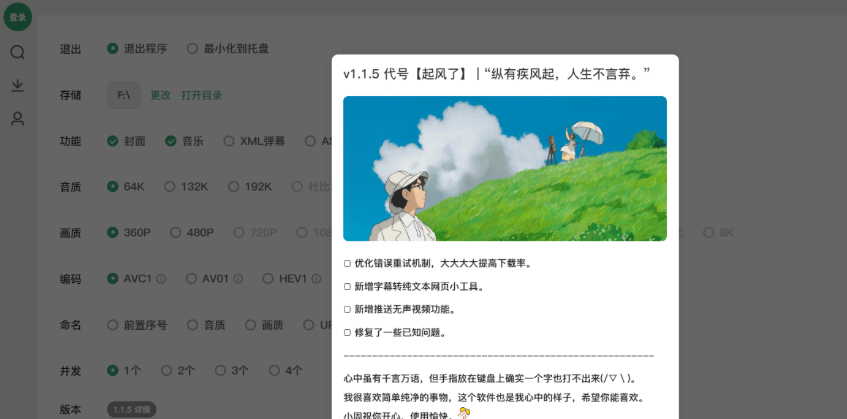Viewport: 847px width, 419px height.
Task: Set concurrency to 2个
Action: [x=178, y=370]
